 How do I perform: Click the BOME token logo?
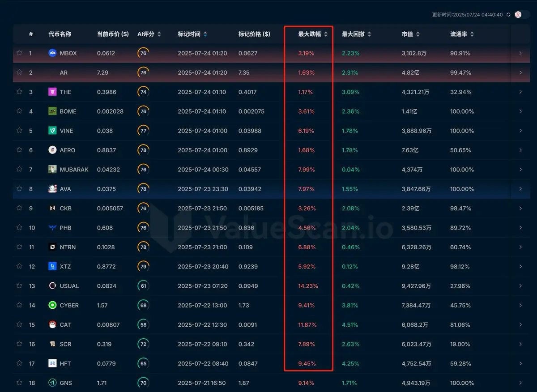(52, 111)
